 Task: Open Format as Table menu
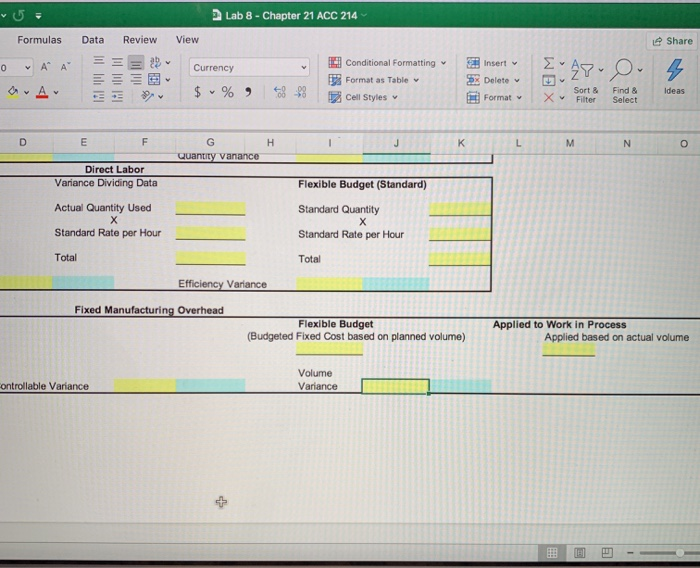[374, 80]
